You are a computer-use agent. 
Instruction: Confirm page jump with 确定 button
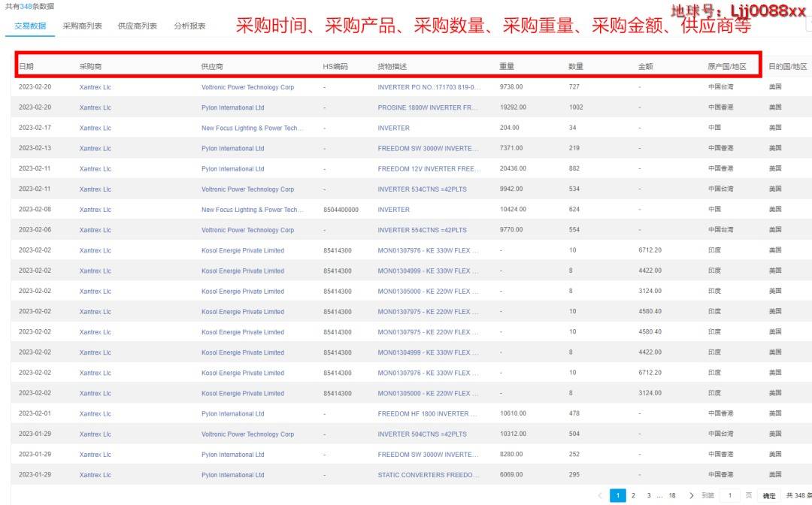769,496
